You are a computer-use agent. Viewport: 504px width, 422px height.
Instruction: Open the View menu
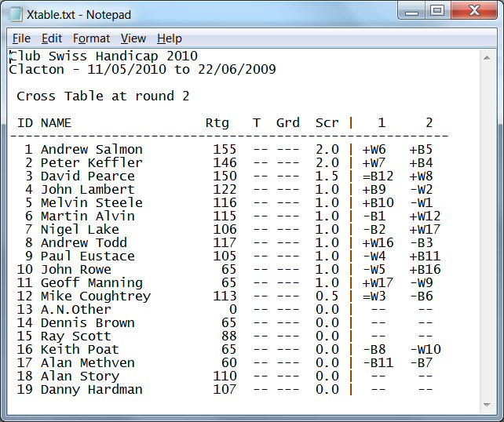(x=133, y=38)
